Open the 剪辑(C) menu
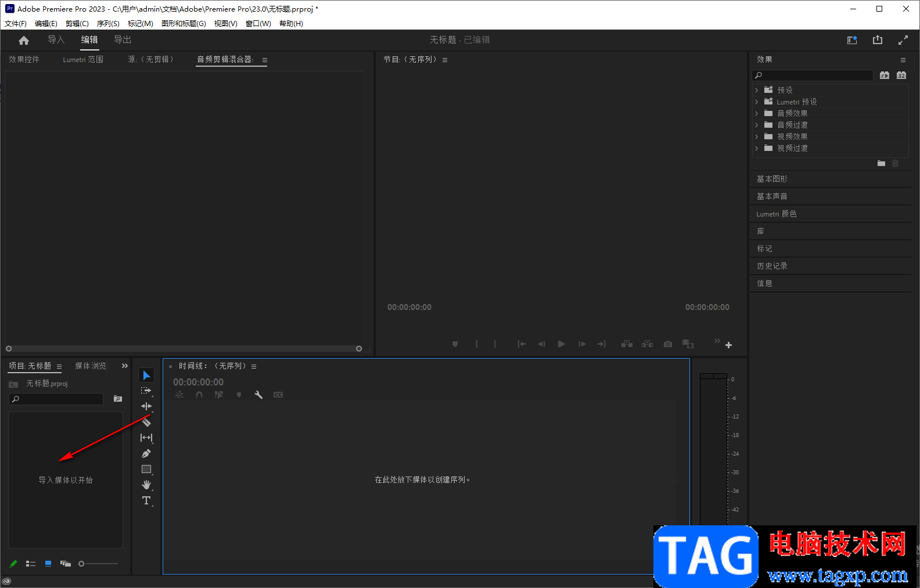 pyautogui.click(x=77, y=24)
